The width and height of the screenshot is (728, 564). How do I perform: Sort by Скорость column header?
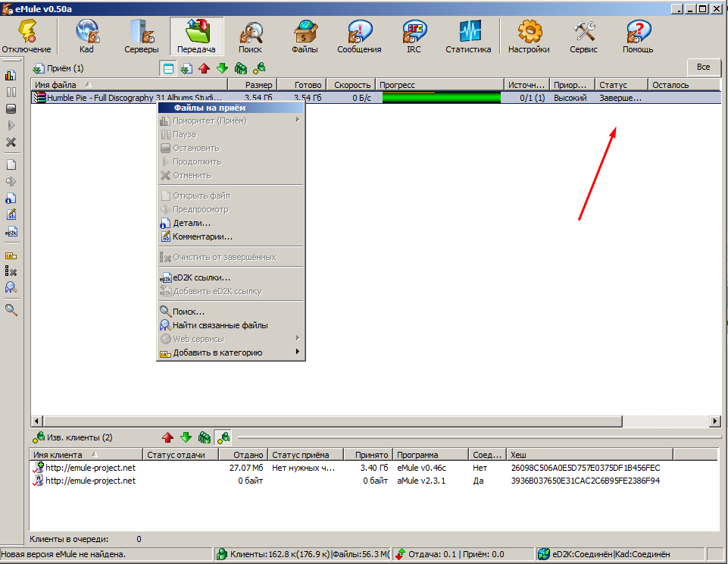351,85
